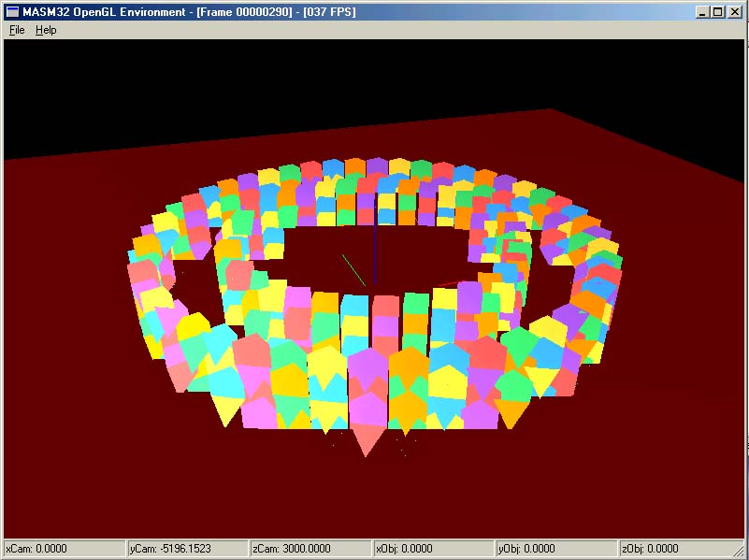Click the zCam: 3000.0000 status field
This screenshot has height=560, width=749.
click(x=310, y=549)
